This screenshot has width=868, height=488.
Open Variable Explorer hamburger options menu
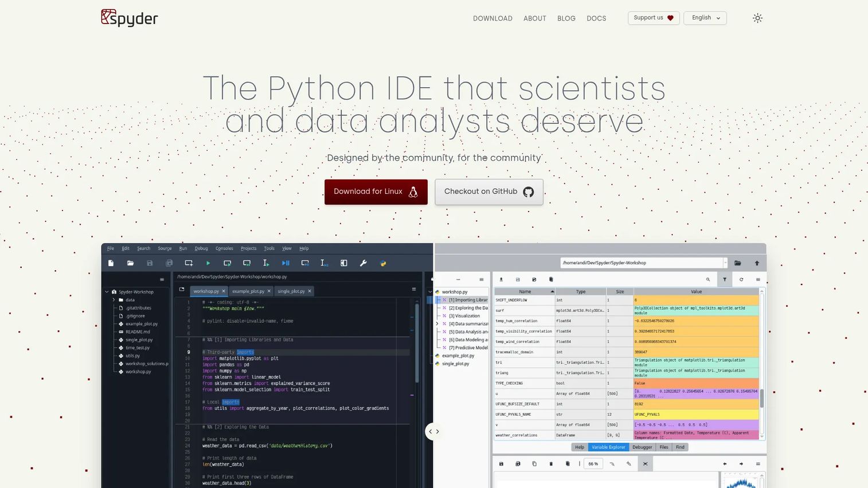(758, 280)
